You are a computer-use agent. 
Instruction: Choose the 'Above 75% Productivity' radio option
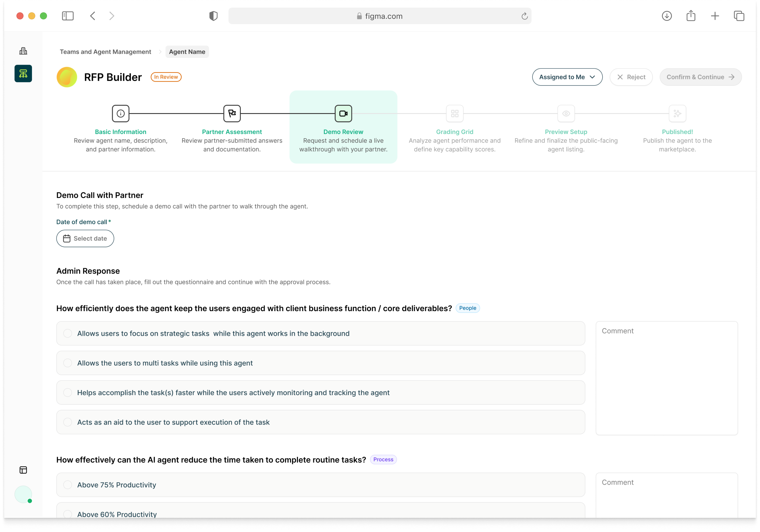(68, 485)
